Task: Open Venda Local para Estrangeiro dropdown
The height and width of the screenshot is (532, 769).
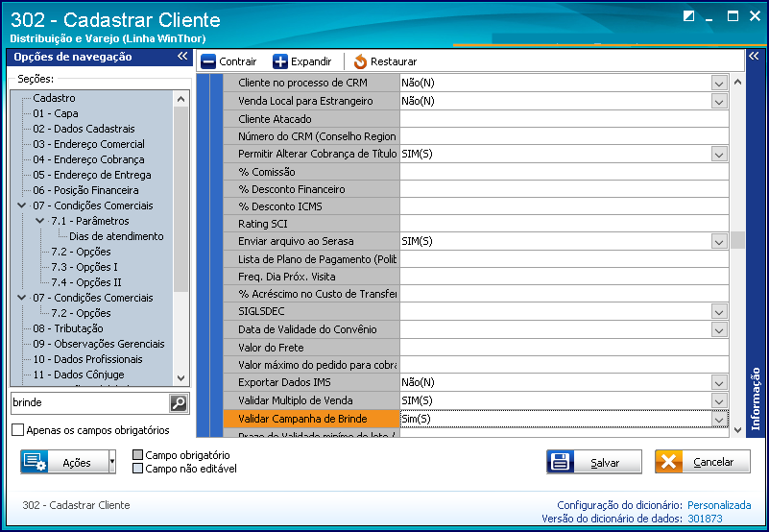Action: click(719, 101)
